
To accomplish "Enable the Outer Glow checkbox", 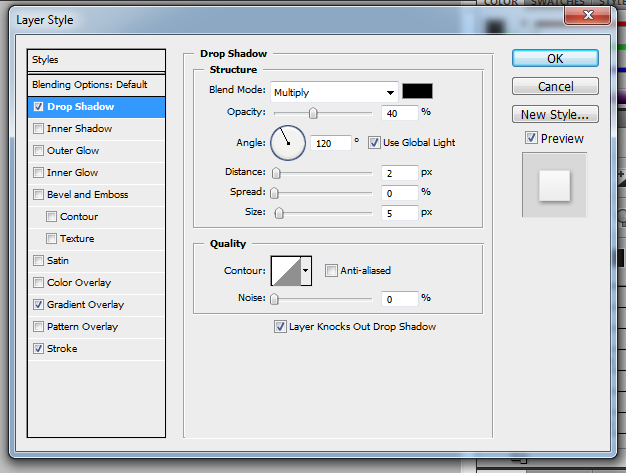I will (38, 150).
